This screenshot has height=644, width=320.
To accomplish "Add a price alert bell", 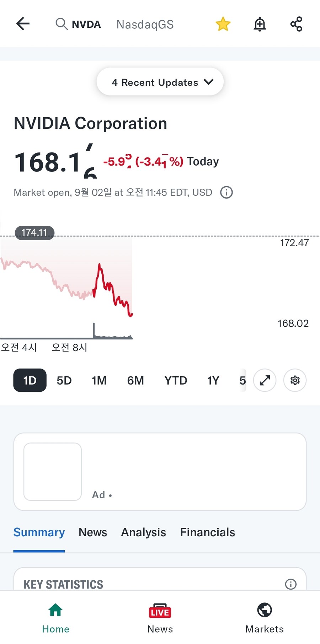I will (260, 24).
